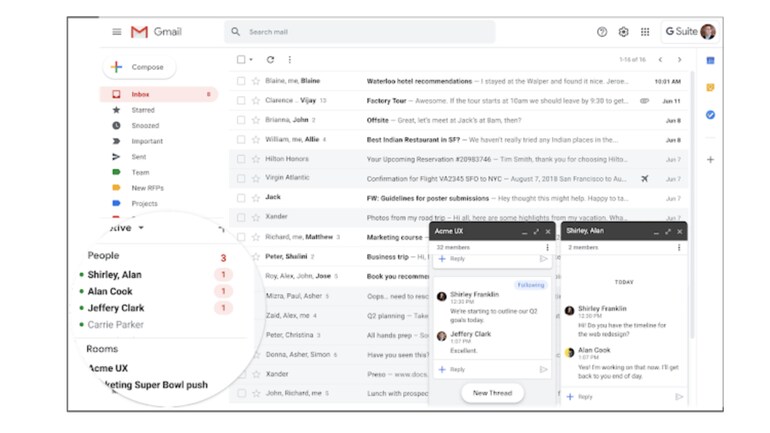Tick the checkbox for Factory Tour email
This screenshot has height=433, width=770.
[x=241, y=101]
